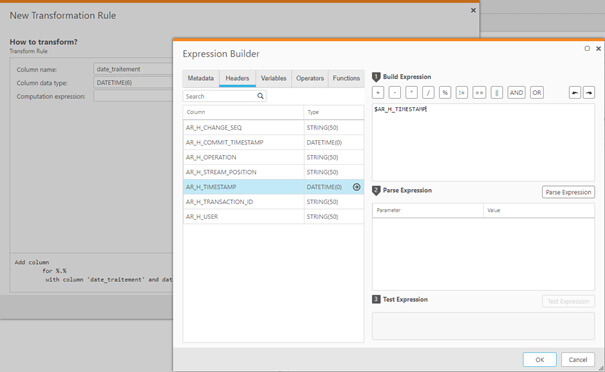Viewport: 605px width, 372px height.
Task: Insert the not-equal != operator
Action: pos(462,93)
